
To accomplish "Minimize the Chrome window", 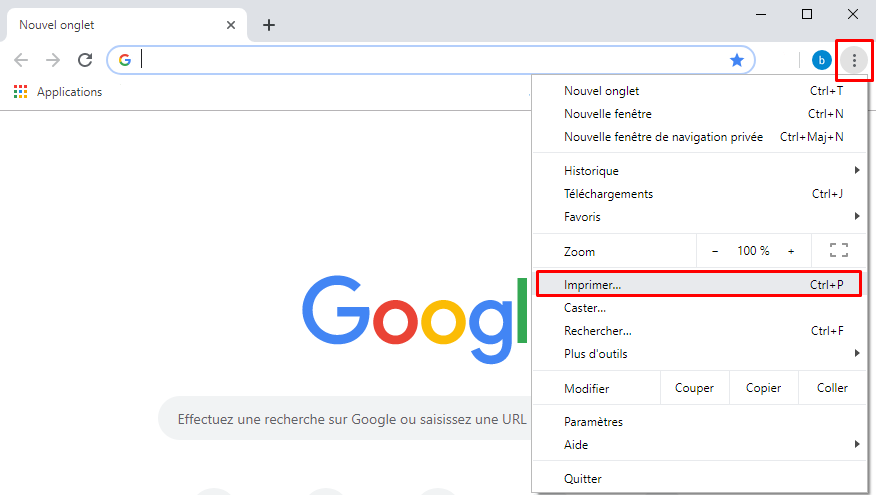I will (761, 14).
